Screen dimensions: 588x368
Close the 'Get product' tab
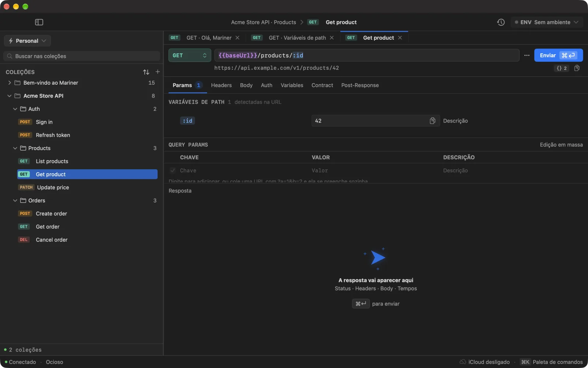tap(400, 38)
